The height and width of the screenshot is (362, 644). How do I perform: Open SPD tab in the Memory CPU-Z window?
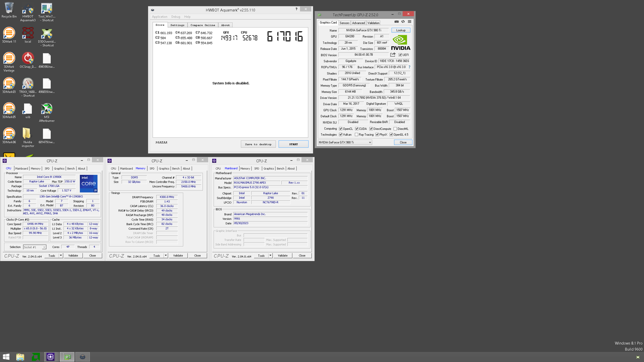coord(152,169)
